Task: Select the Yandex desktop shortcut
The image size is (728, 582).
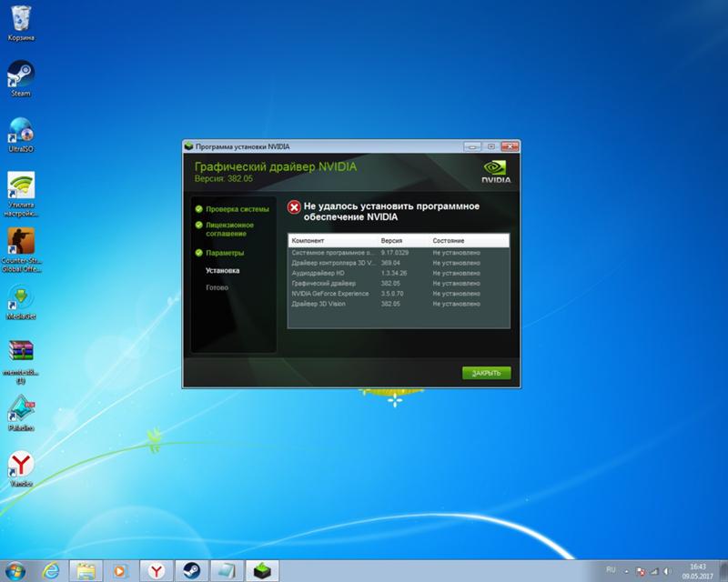Action: 21,468
